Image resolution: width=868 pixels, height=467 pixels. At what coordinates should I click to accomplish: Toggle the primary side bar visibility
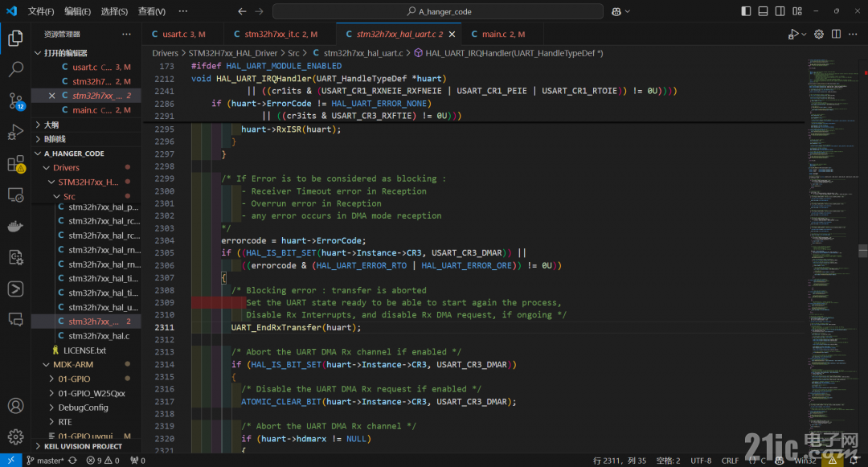746,11
